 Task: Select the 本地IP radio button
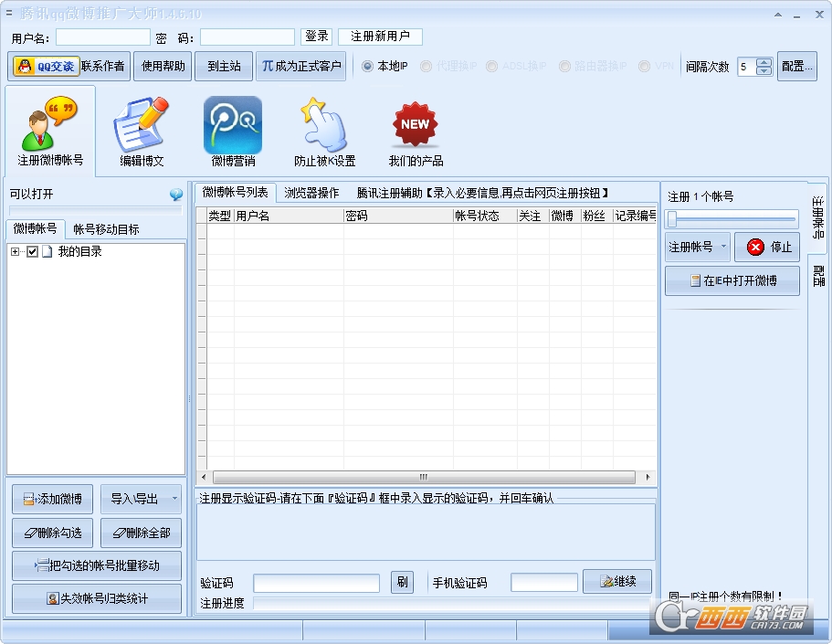367,67
